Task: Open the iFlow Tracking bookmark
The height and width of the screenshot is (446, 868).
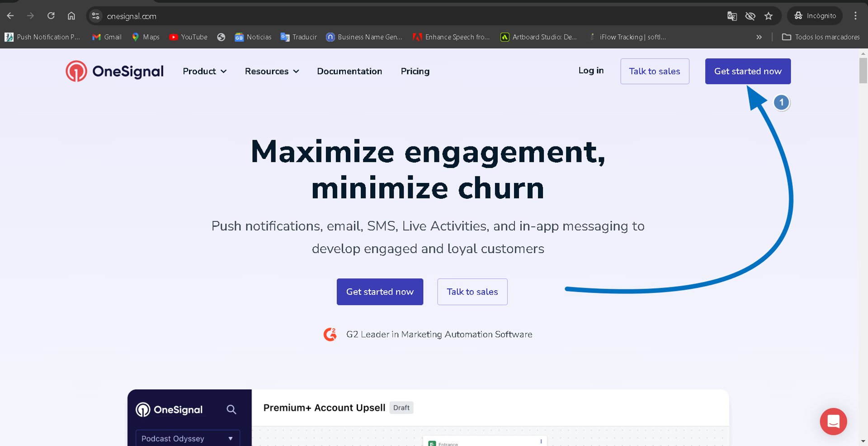Action: [x=627, y=37]
